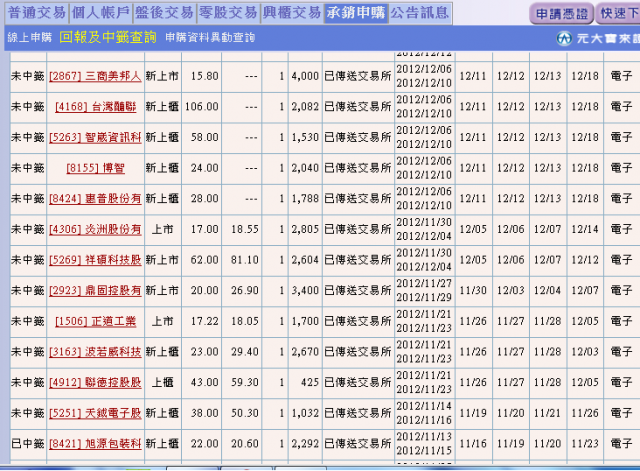Select market price 20.60 in 旭源包裝科 row
This screenshot has height=471, width=640.
point(244,444)
